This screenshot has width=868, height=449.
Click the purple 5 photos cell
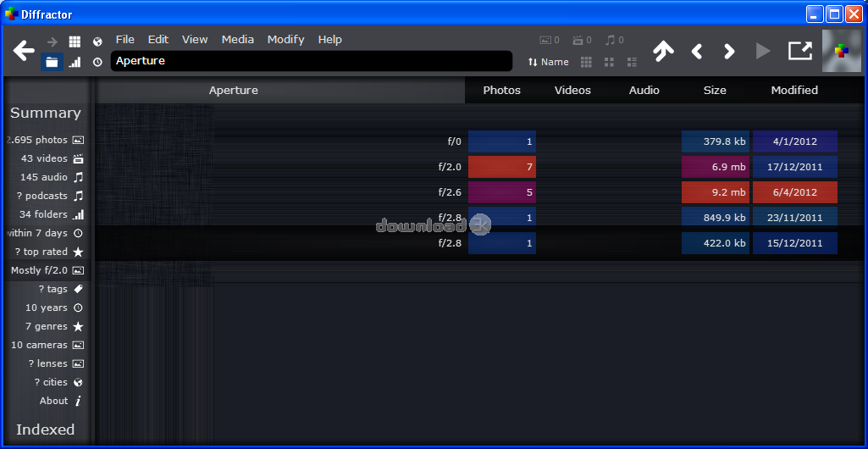502,192
